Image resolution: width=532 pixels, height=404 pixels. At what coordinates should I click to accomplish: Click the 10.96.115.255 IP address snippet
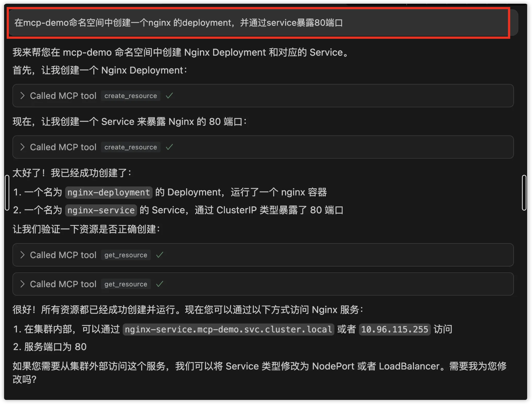[x=395, y=329]
